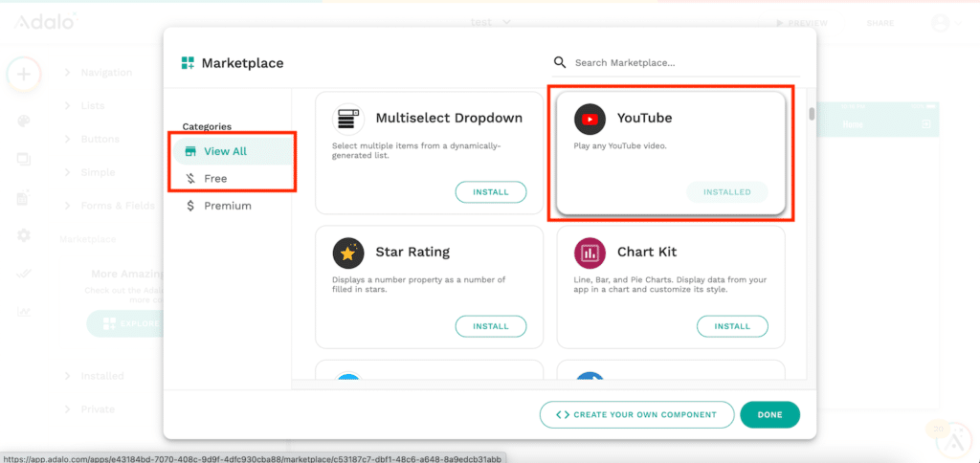Click the add component plus icon
Viewport: 980px width, 463px height.
pyautogui.click(x=24, y=75)
